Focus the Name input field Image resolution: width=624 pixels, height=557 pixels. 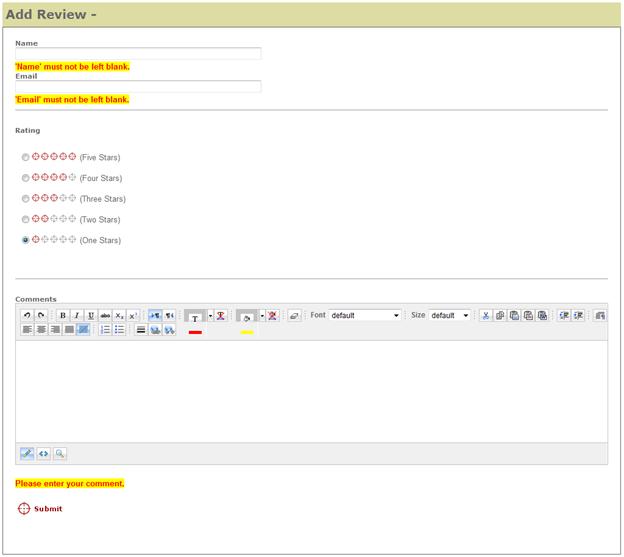tap(138, 53)
